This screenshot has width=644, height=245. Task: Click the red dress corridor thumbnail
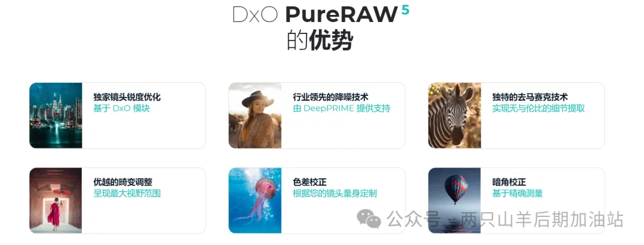[x=55, y=200]
